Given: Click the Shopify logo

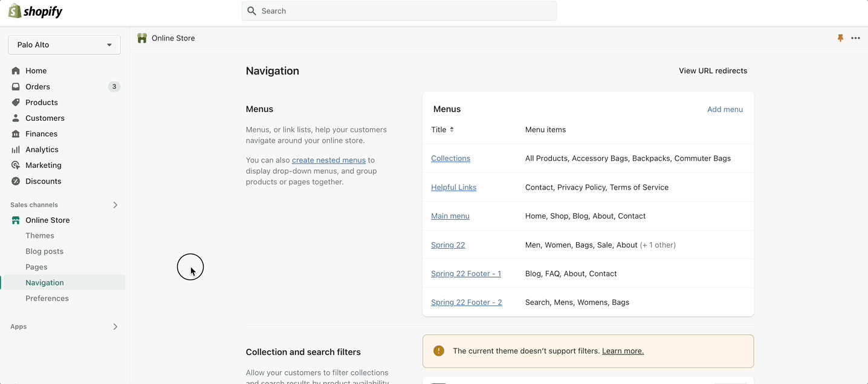Looking at the screenshot, I should [x=36, y=11].
